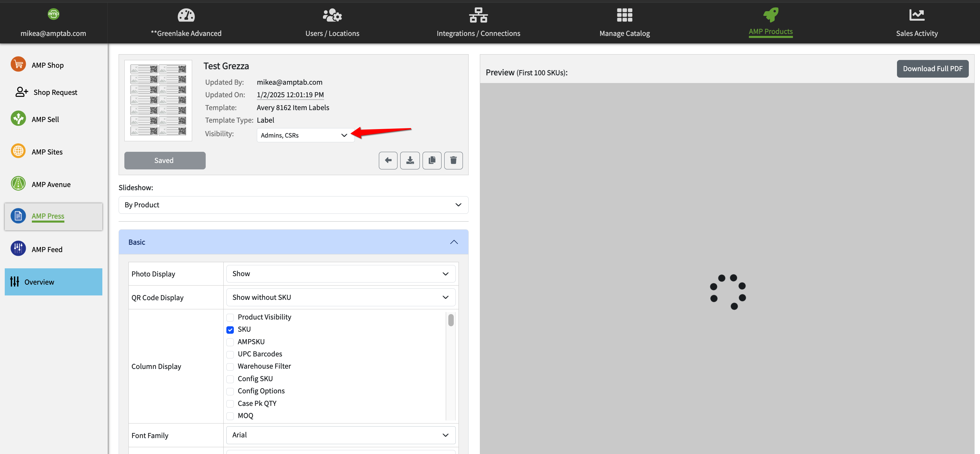Open the Slideshow By Product dropdown
980x454 pixels.
click(293, 205)
